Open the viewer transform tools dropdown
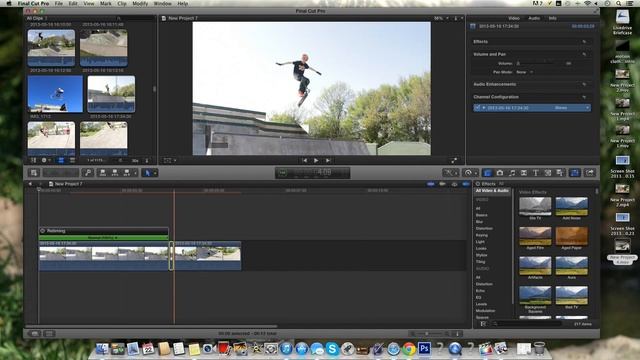 point(169,160)
